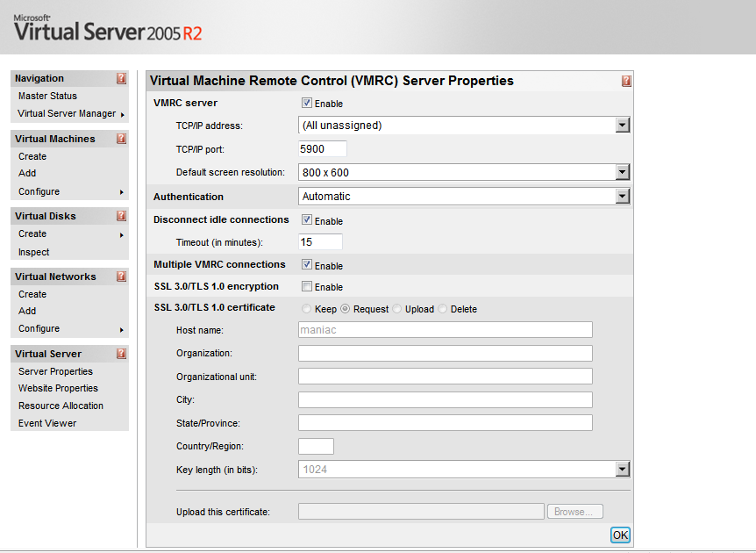Toggle Multiple VMRC connections Enable checkbox
Image resolution: width=756 pixels, height=553 pixels.
pos(307,264)
